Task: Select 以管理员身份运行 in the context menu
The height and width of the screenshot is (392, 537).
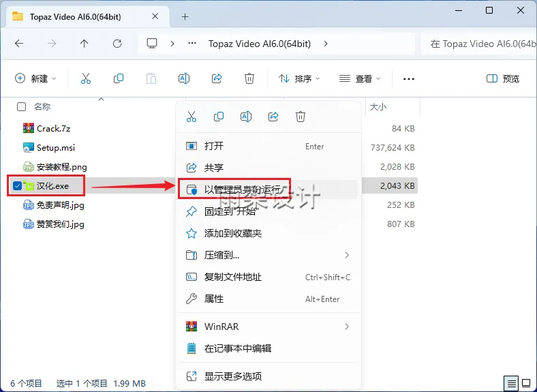Action: tap(268, 189)
